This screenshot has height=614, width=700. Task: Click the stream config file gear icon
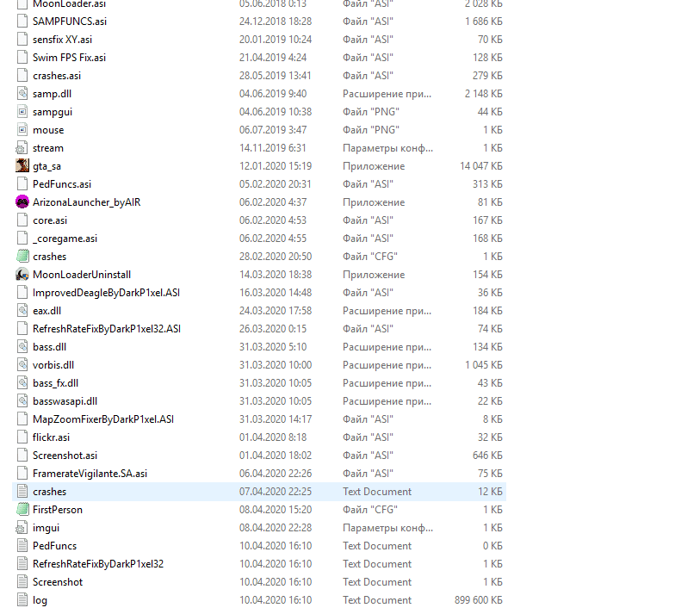click(x=22, y=148)
